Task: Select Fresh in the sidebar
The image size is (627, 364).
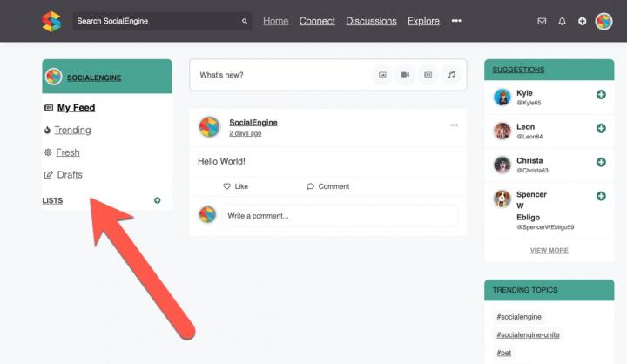Action: (x=68, y=152)
